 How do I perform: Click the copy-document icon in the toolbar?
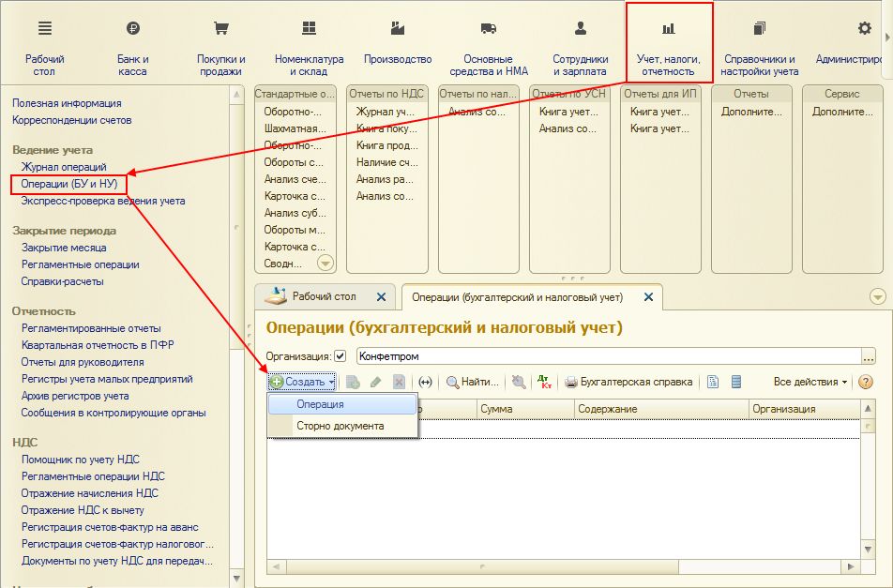(353, 382)
